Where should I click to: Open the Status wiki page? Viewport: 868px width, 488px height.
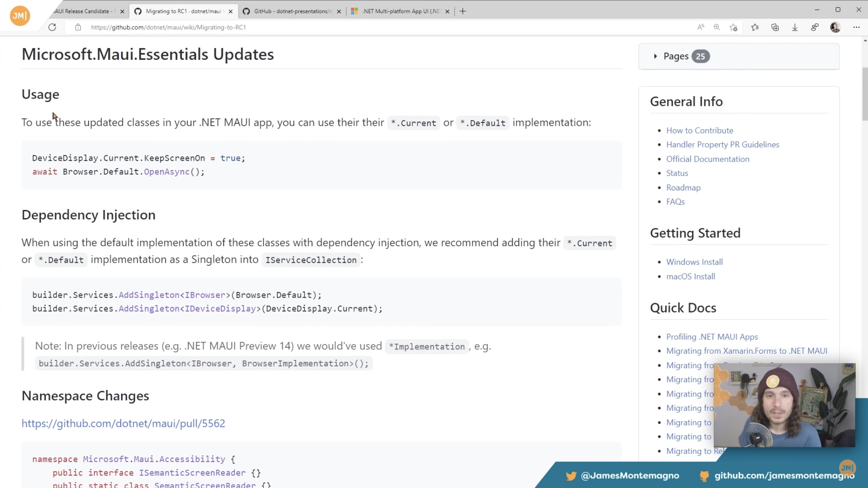pyautogui.click(x=677, y=173)
